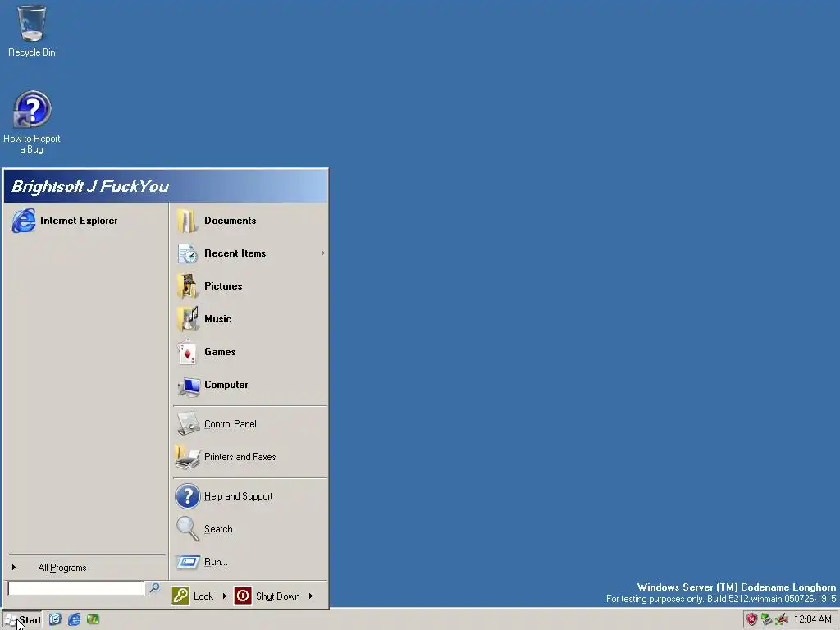Select Recent Items in the Start menu

[x=249, y=253]
